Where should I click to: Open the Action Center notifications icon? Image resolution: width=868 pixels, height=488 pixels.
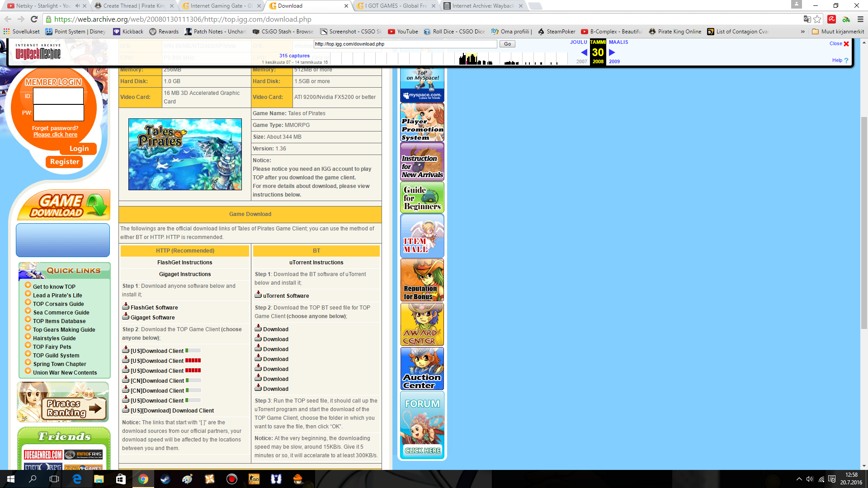pos(832,479)
